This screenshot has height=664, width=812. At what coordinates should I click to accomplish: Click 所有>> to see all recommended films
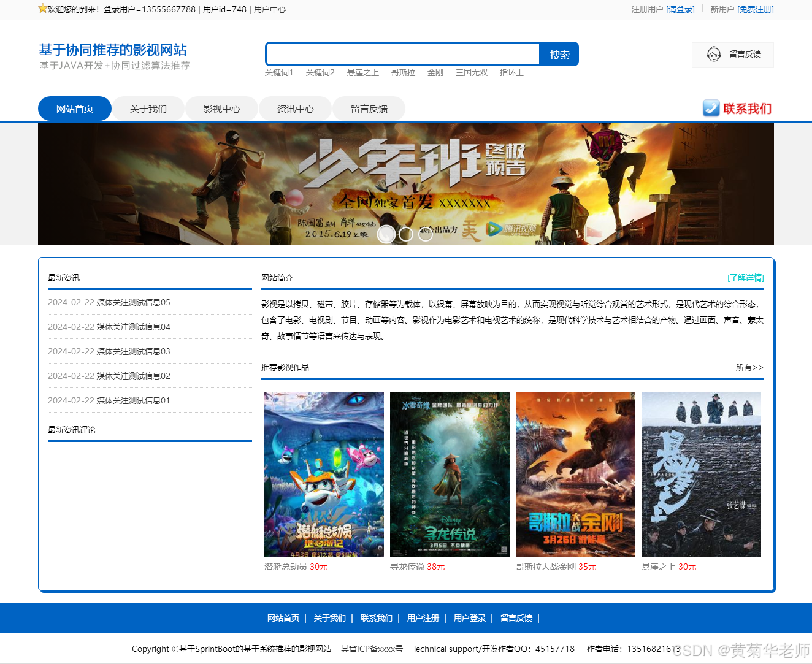click(749, 367)
